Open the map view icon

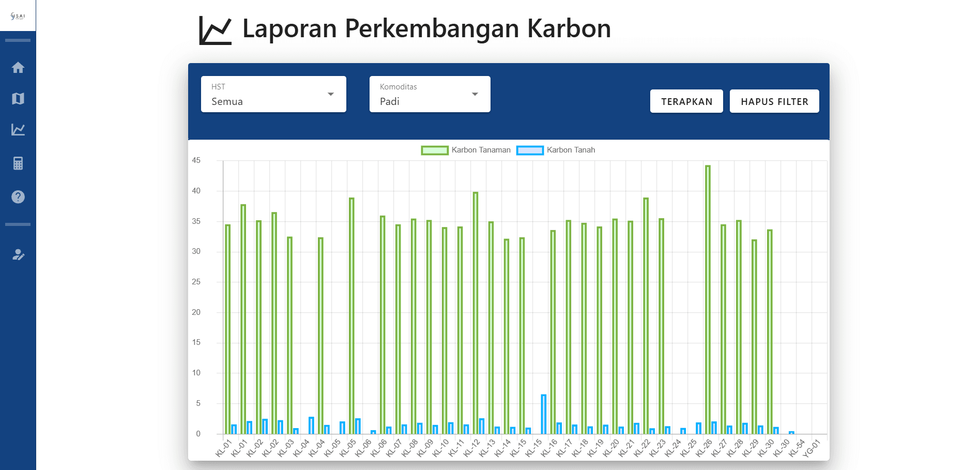[18, 99]
